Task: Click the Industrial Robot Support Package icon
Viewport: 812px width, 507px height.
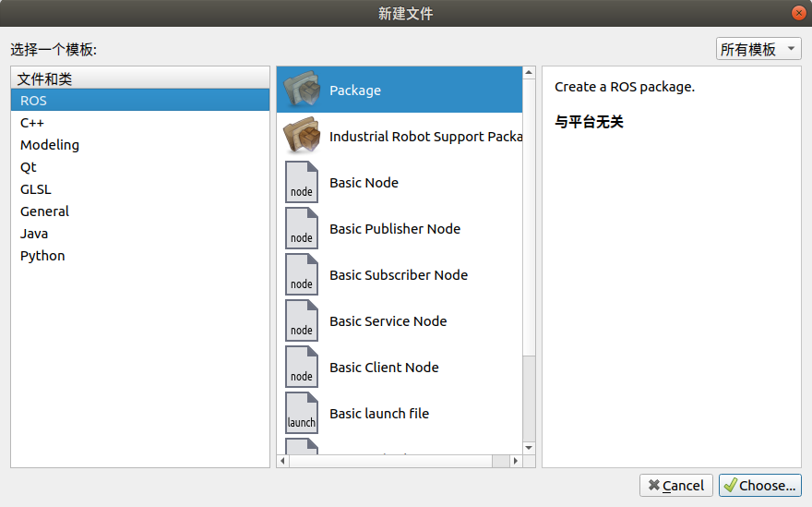Action: (302, 136)
